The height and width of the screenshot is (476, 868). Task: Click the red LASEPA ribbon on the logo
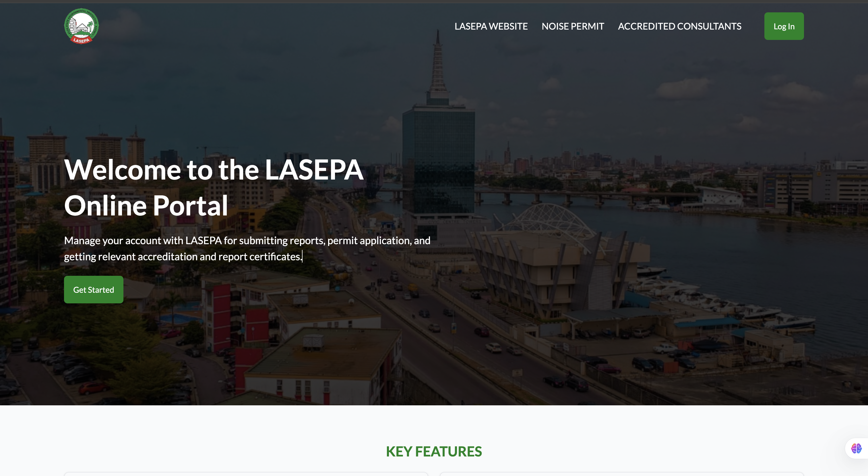pos(81,41)
